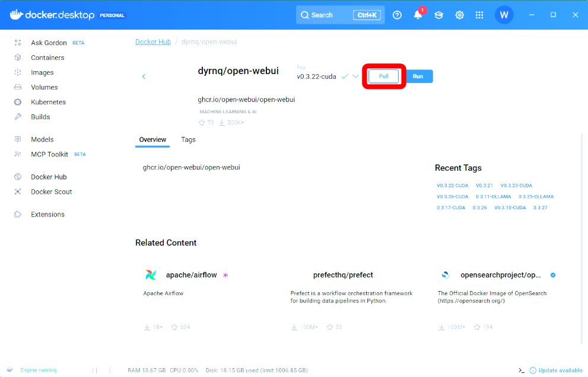The image size is (588, 377).
Task: Click the help question mark icon
Action: [397, 15]
